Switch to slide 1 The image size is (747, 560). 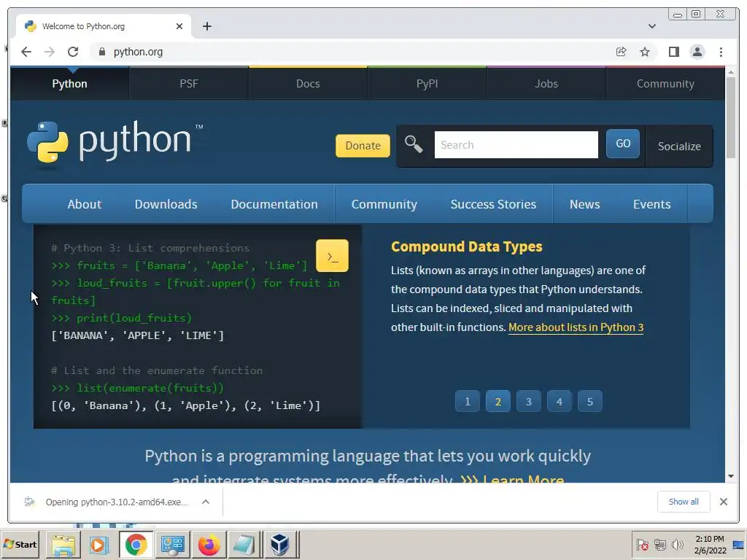[x=468, y=402]
